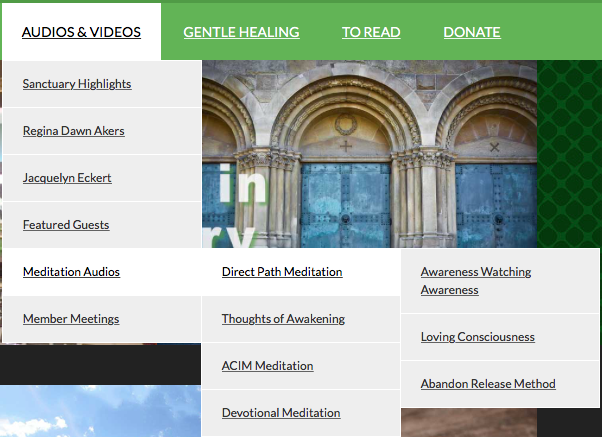Click the dark green patterned sidebar
The width and height of the screenshot is (602, 437).
pyautogui.click(x=569, y=154)
